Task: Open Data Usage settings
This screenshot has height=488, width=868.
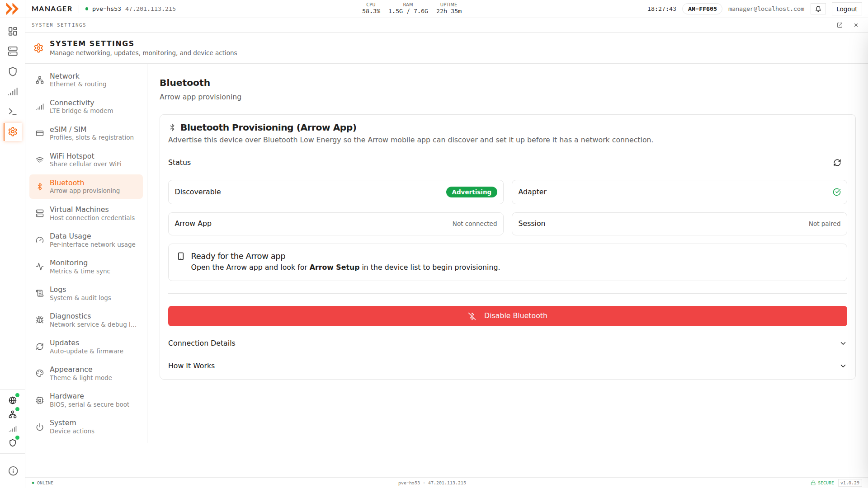Action: click(x=86, y=240)
